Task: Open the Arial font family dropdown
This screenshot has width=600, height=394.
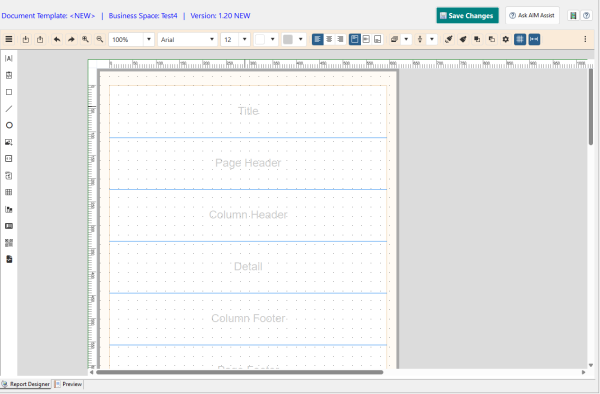Action: [x=212, y=39]
